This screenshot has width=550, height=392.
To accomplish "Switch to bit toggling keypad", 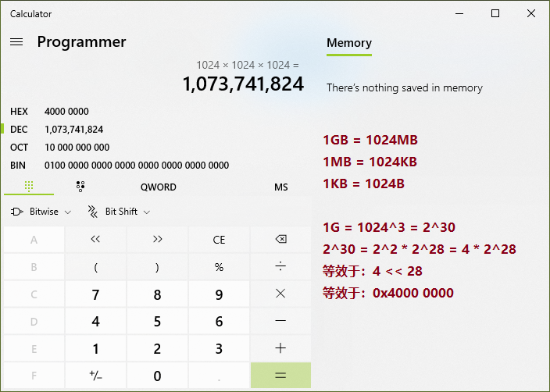I will click(80, 187).
